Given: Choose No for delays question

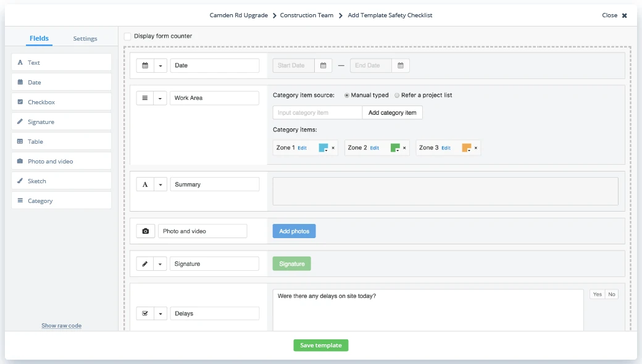Looking at the screenshot, I should pyautogui.click(x=612, y=294).
